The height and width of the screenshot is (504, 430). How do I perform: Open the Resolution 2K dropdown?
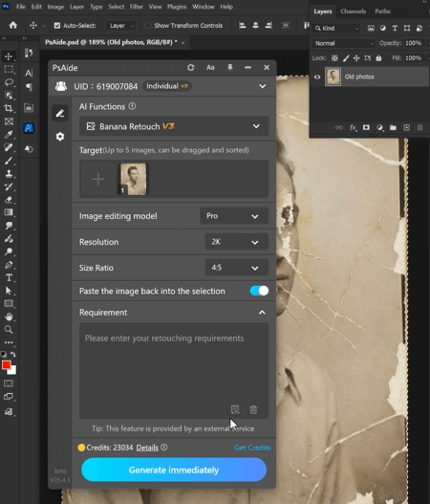(236, 242)
